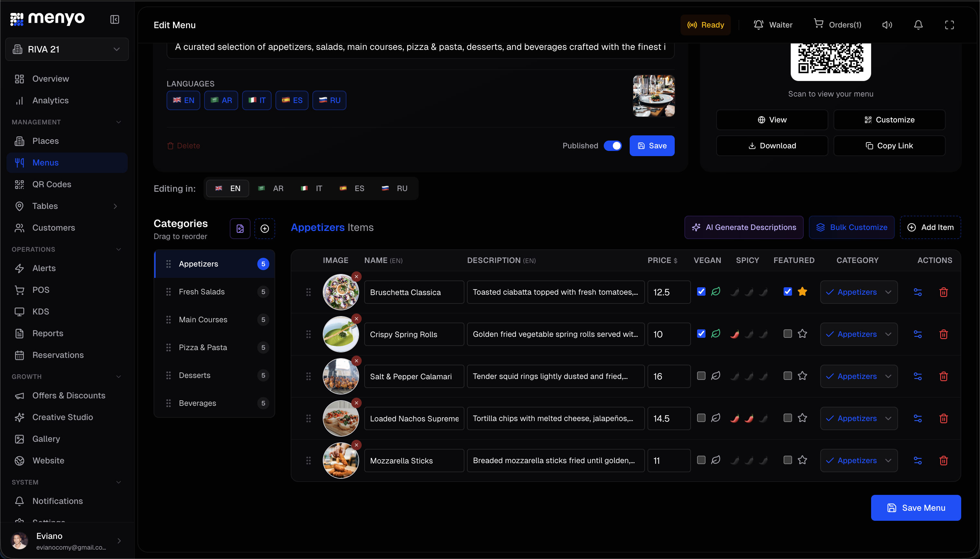
Task: Delete the Mozzarella Sticks item
Action: coord(943,460)
